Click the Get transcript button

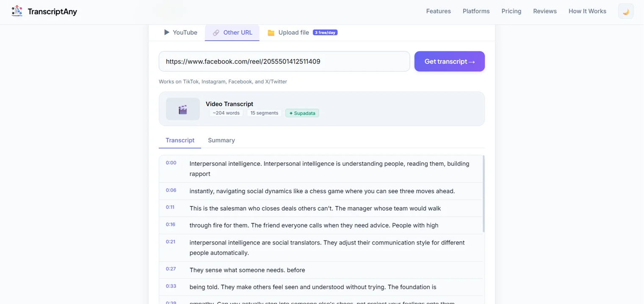coord(450,61)
